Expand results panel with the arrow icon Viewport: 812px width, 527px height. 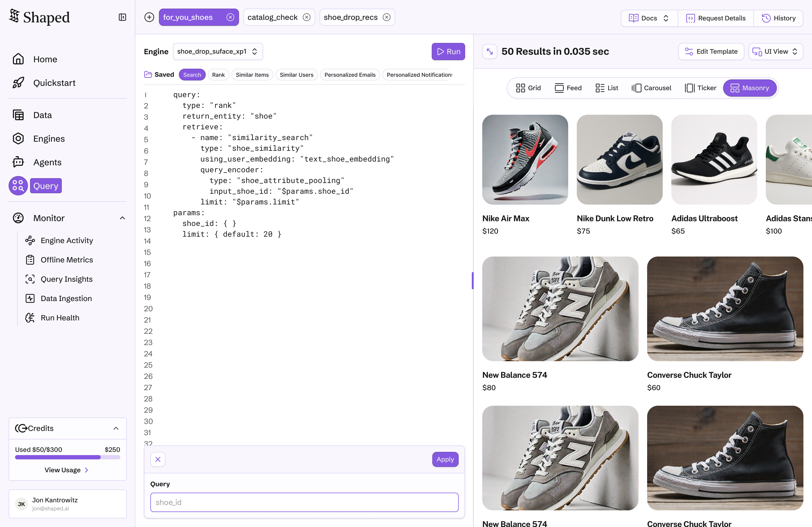[x=490, y=52]
